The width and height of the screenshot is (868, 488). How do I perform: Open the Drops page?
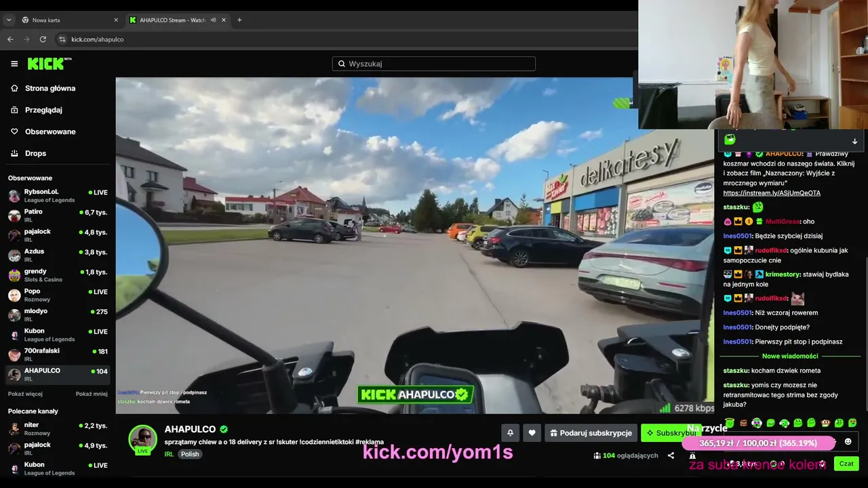click(35, 153)
